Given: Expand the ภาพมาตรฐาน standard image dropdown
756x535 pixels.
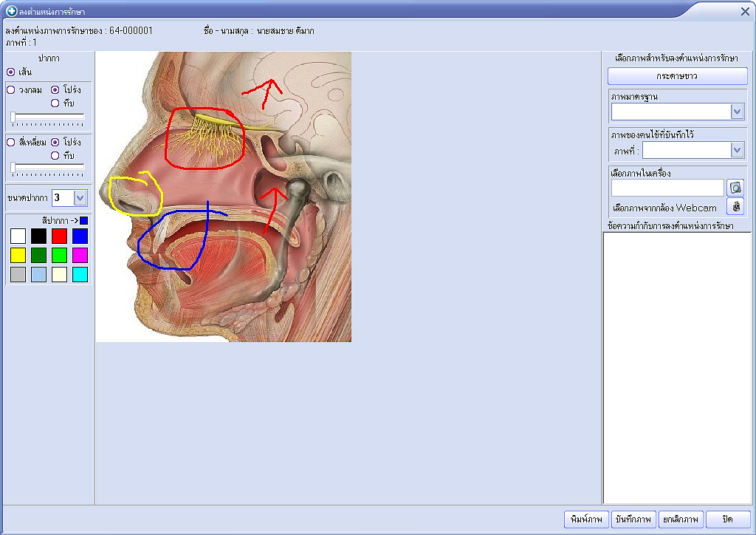Looking at the screenshot, I should coord(737,112).
